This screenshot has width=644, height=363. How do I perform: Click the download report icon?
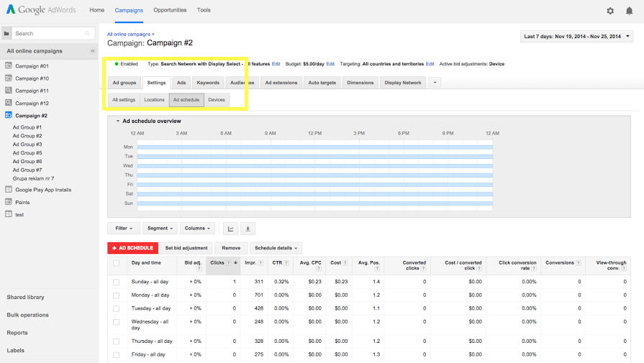click(x=248, y=229)
